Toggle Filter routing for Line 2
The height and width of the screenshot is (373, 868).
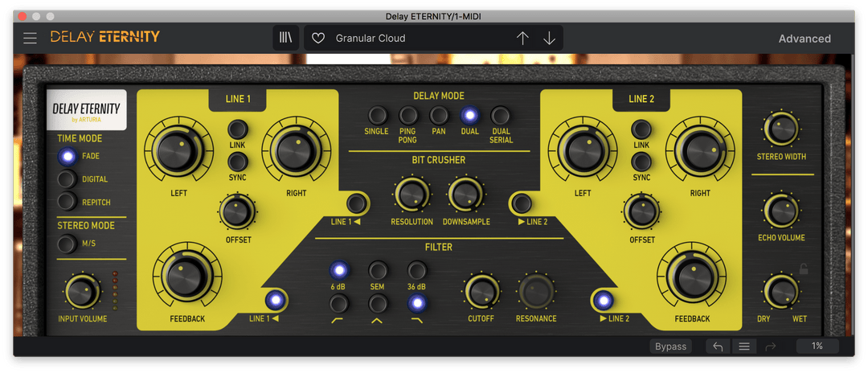(x=604, y=301)
